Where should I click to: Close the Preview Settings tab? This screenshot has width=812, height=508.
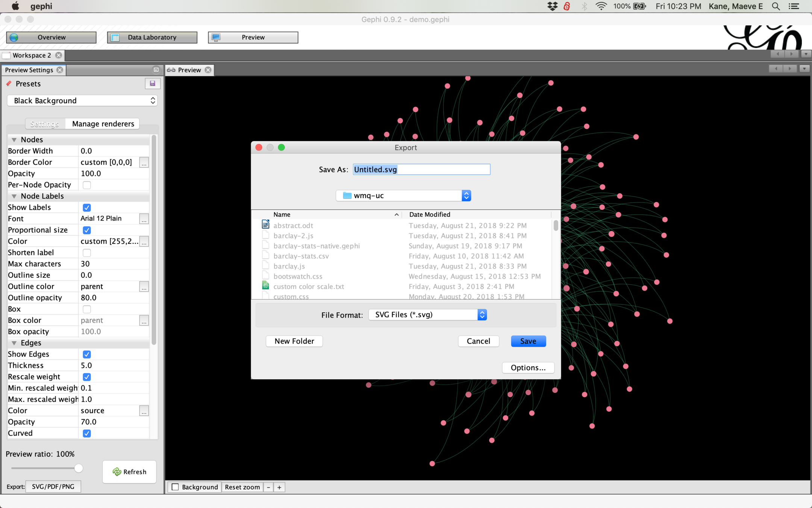click(x=60, y=70)
